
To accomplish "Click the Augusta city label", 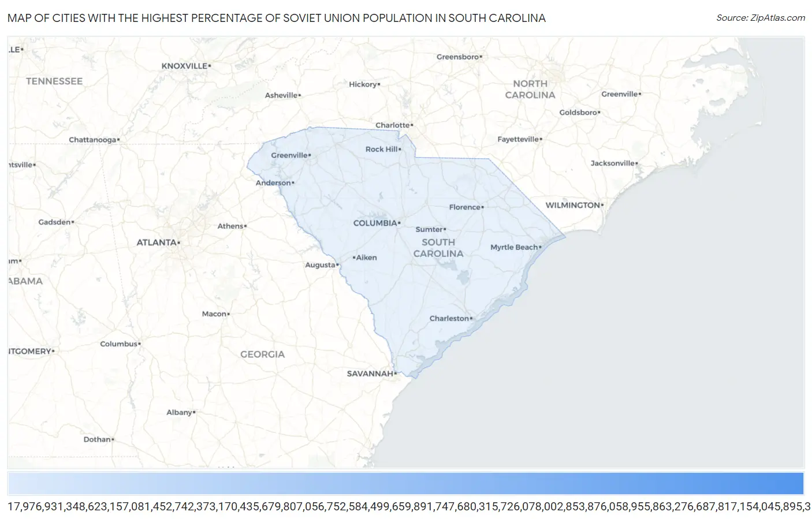I will (x=321, y=265).
